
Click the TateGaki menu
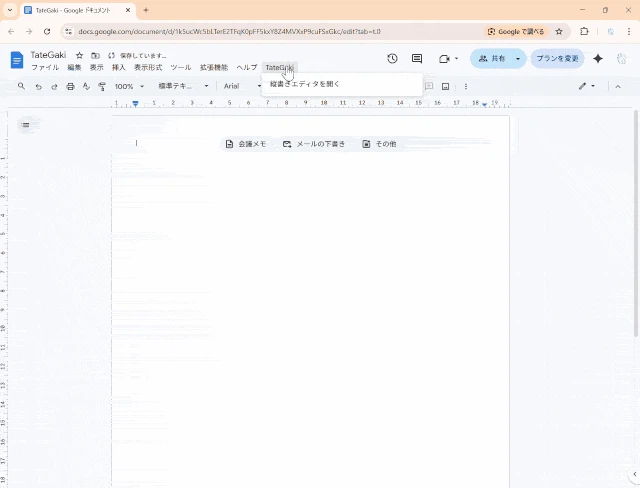(x=280, y=68)
